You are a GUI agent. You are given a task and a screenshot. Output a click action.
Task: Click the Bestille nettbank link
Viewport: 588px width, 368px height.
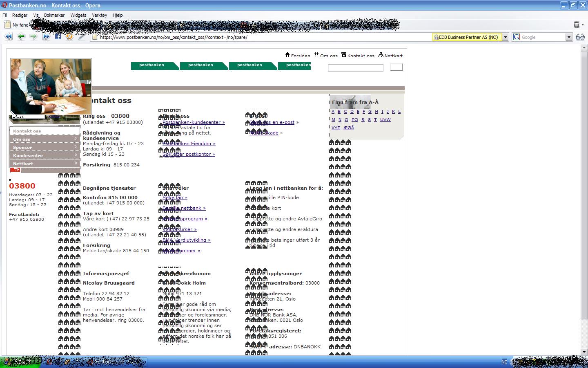(x=184, y=208)
